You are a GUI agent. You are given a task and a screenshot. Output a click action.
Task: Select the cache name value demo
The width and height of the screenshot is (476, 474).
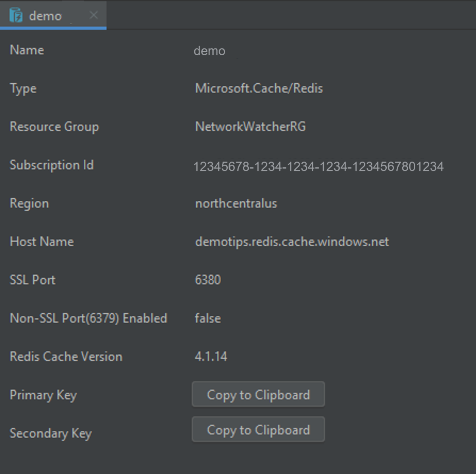pos(209,51)
